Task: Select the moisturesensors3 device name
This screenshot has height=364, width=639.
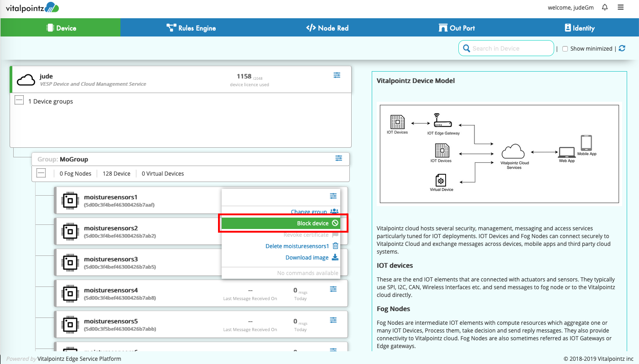Action: (111, 259)
